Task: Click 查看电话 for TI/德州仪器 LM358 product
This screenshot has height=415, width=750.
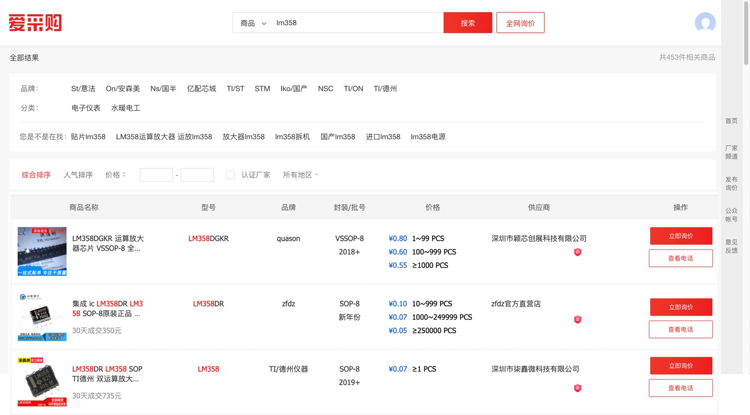Action: (x=681, y=388)
